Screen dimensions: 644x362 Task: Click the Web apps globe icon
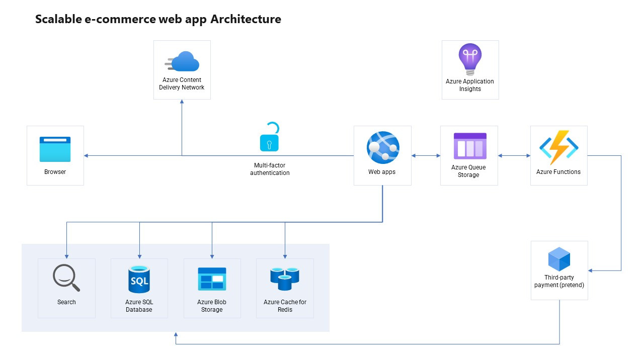[x=382, y=148]
